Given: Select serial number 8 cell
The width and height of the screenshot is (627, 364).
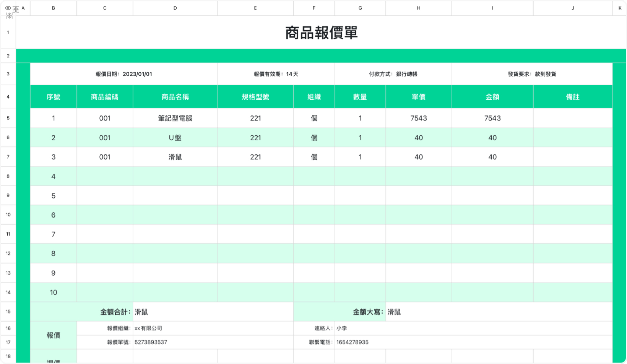Looking at the screenshot, I should pos(54,253).
